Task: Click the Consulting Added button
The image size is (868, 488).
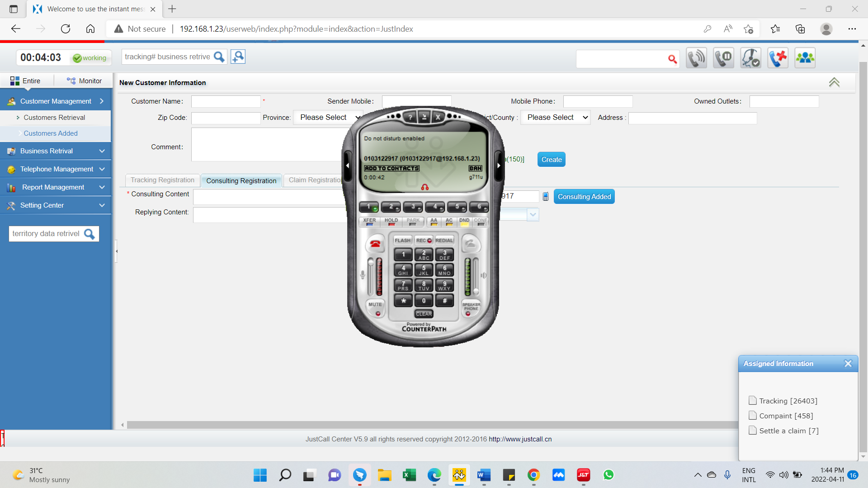Action: (584, 197)
